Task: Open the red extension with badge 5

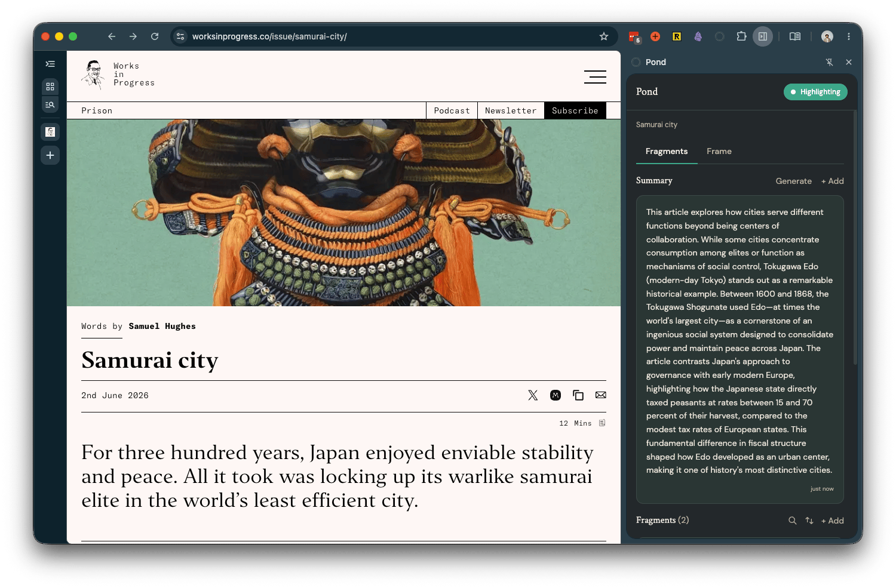Action: [634, 37]
